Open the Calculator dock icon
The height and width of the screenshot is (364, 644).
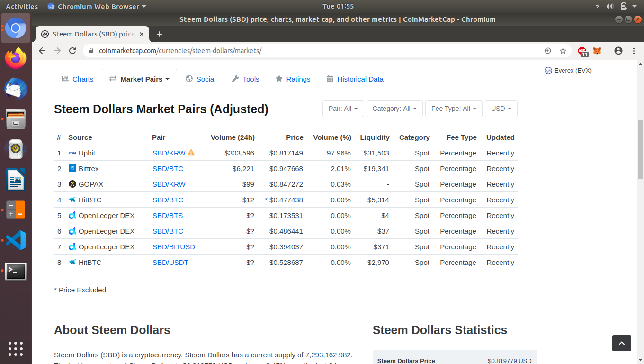(16, 210)
